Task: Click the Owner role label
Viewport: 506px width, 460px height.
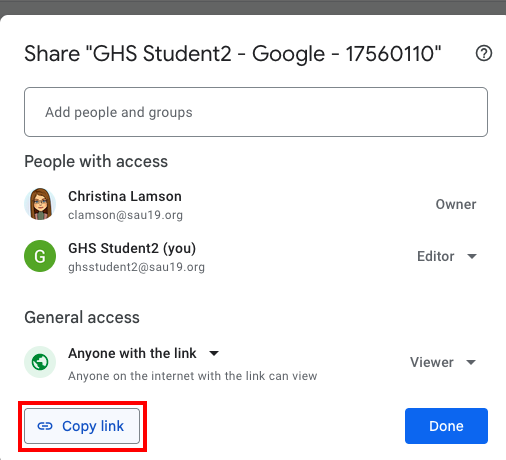Action: 456,204
